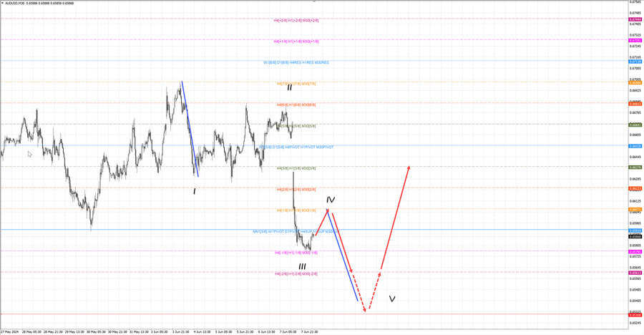This screenshot has height=335, width=644.
Task: Select the H4[+2/8] H1[+2/8] M30[+2/8] level label
Action: coord(296,20)
